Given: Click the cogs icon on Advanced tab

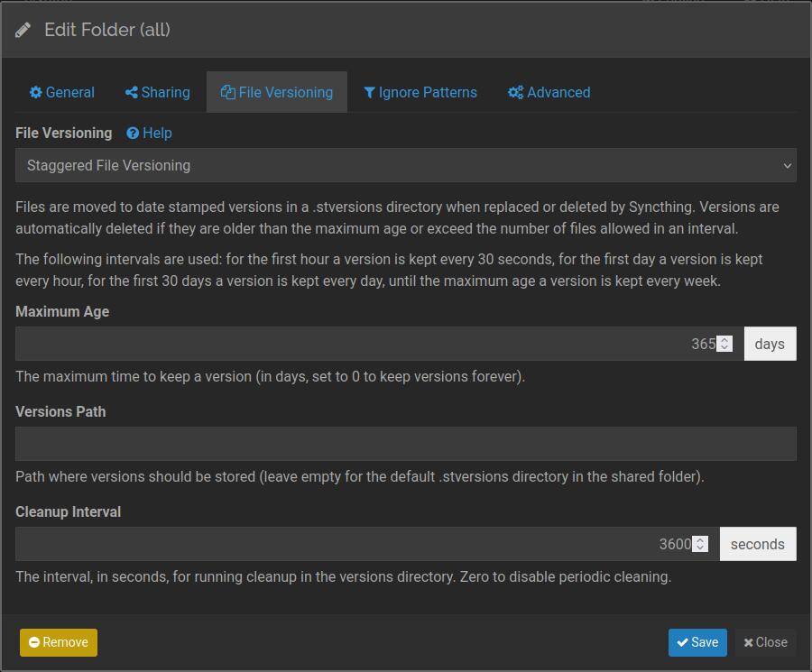Looking at the screenshot, I should 515,93.
